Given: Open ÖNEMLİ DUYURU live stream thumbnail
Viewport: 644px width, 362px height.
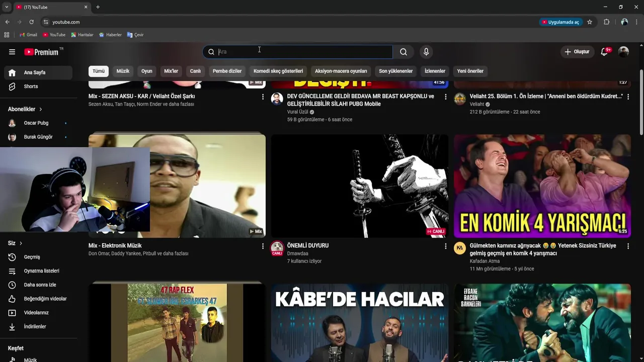Looking at the screenshot, I should pyautogui.click(x=359, y=186).
